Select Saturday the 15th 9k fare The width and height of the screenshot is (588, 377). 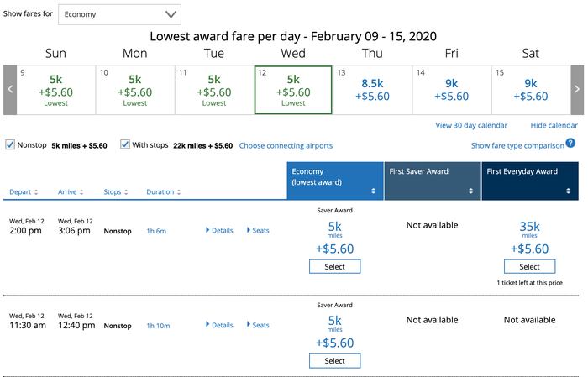(531, 90)
